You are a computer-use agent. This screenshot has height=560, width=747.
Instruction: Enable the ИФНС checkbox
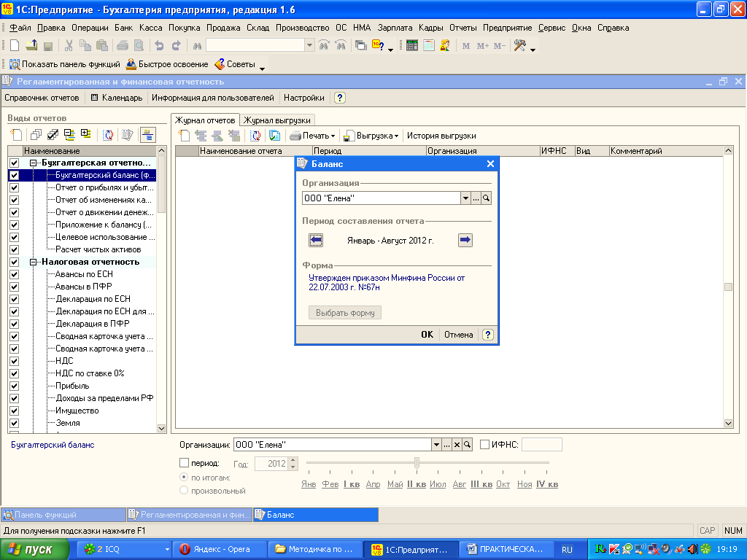(484, 445)
